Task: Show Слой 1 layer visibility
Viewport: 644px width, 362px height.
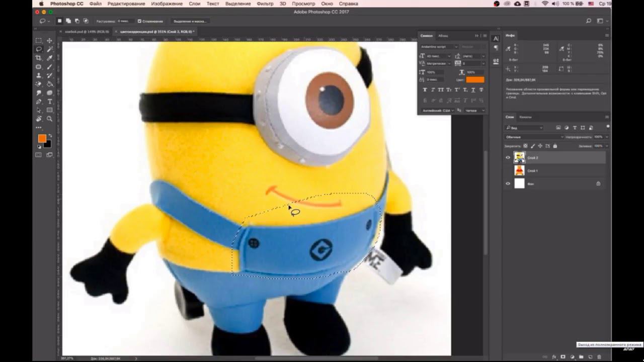Action: [x=508, y=171]
